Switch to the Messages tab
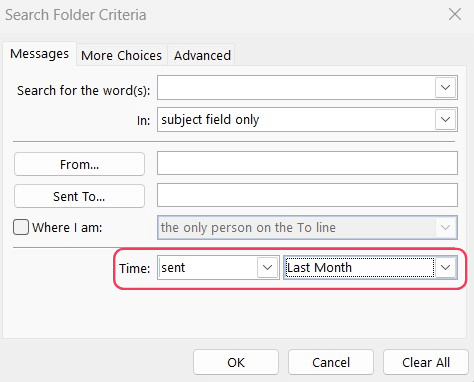The image size is (474, 382). tap(40, 54)
